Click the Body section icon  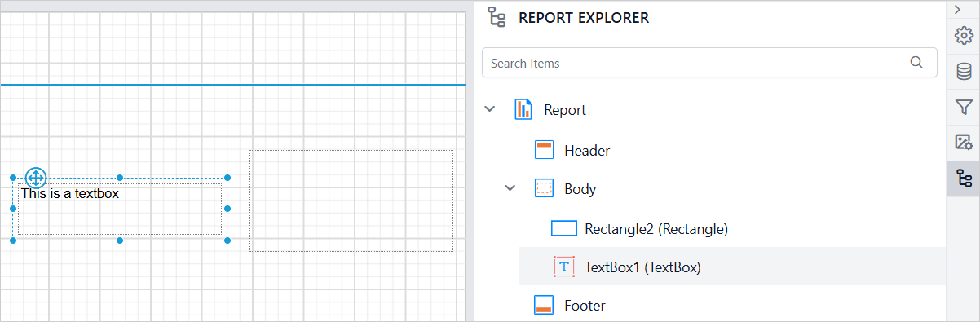pyautogui.click(x=544, y=189)
